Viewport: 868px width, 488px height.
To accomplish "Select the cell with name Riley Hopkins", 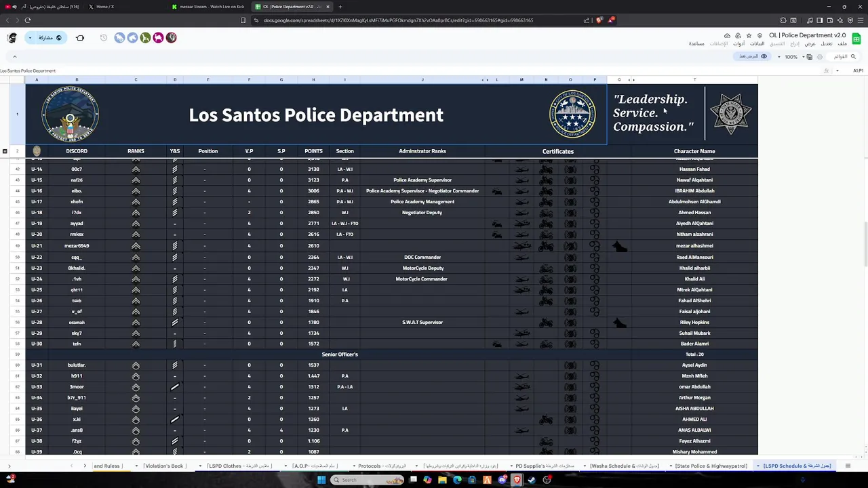I will coord(694,323).
